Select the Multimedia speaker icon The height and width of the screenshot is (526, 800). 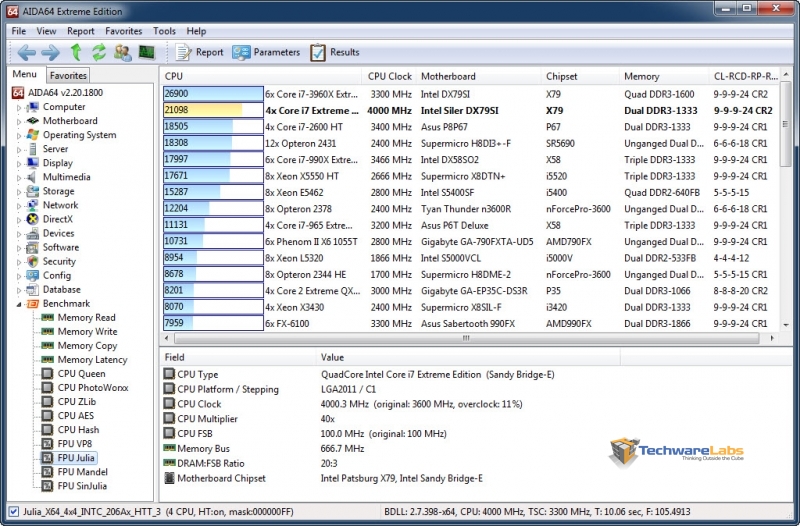tap(32, 177)
